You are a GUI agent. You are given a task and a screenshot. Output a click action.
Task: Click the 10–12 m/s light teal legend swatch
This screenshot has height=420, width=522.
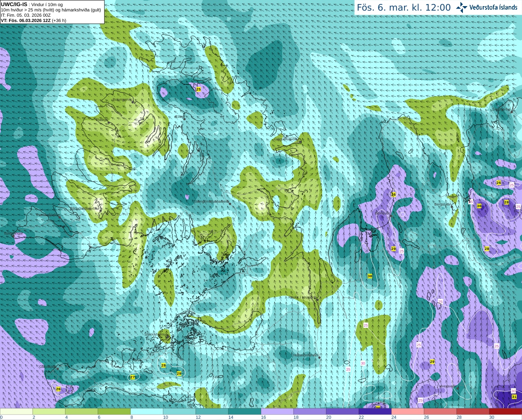pos(179,411)
